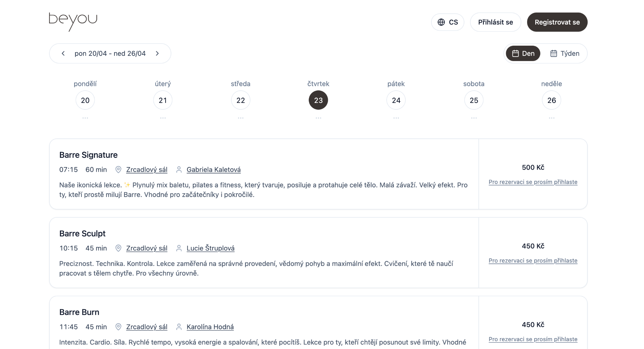The image size is (644, 349).
Task: Expand the ellipsis under čtvrtek 23
Action: click(x=318, y=117)
